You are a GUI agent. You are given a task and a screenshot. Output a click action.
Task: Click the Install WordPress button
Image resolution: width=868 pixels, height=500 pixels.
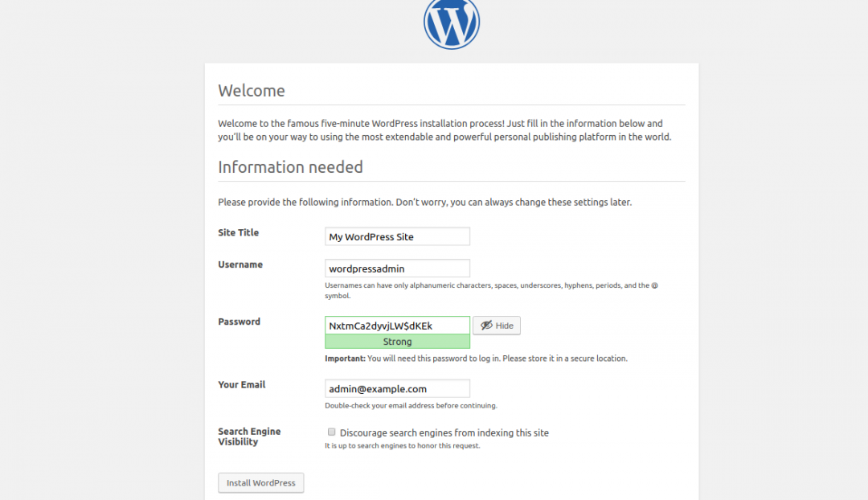(x=260, y=483)
